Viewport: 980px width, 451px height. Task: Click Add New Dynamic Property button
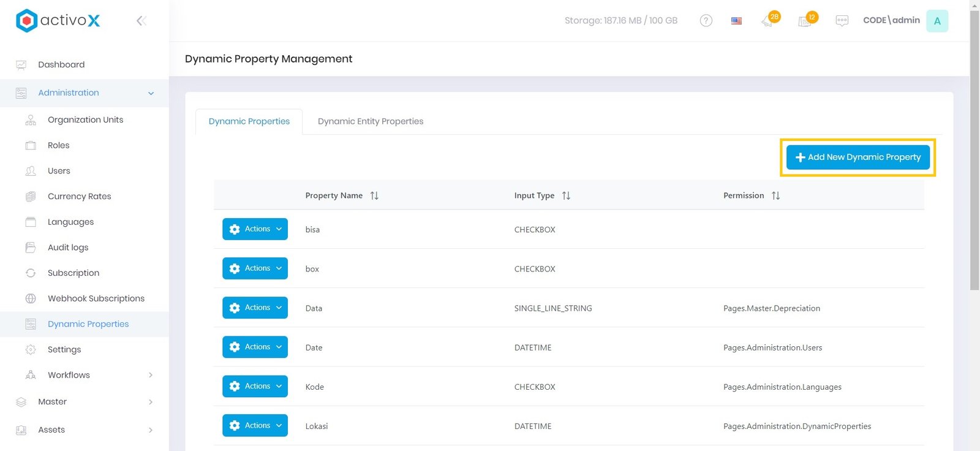(x=858, y=157)
